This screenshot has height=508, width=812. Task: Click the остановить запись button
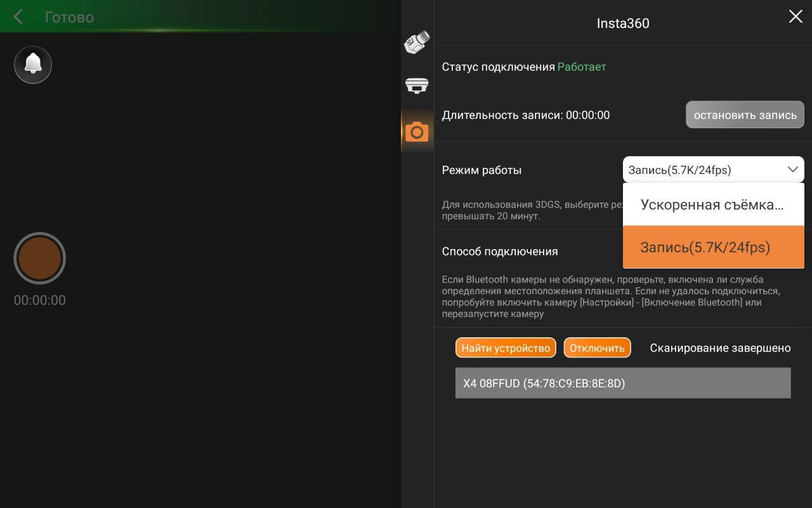pyautogui.click(x=745, y=115)
